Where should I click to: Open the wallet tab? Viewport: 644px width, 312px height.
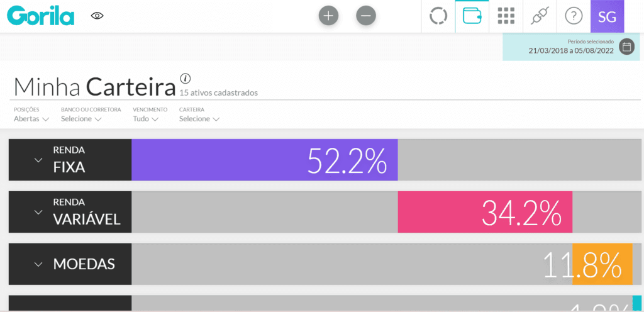pyautogui.click(x=472, y=16)
